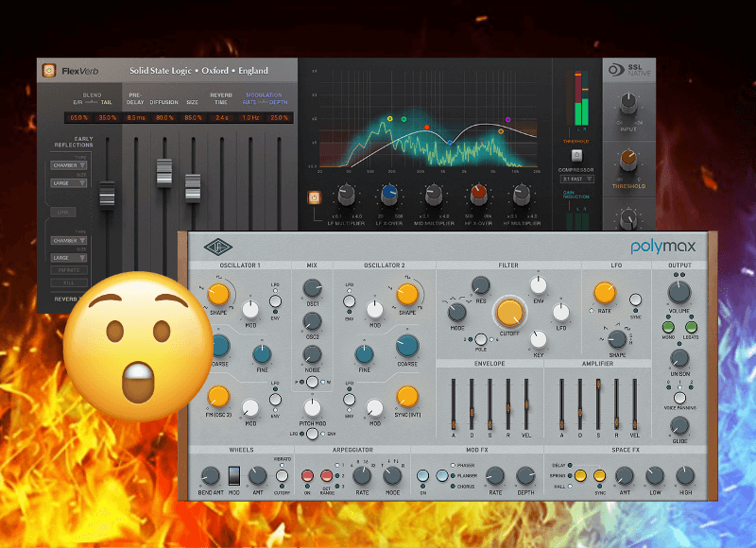Turn on the Arpeggiator ON button
The width and height of the screenshot is (756, 548).
[x=307, y=476]
